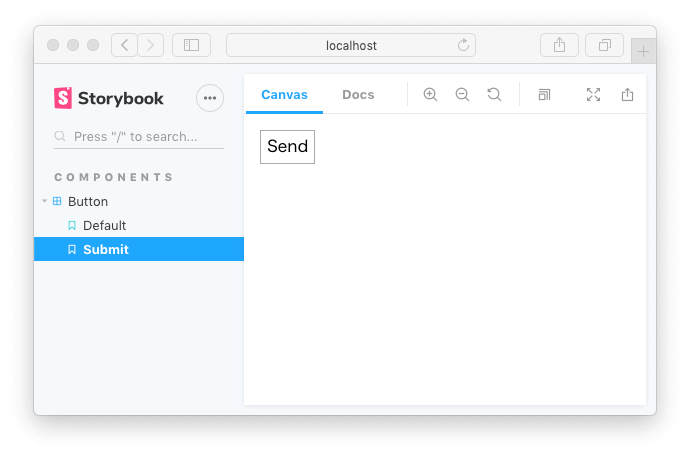Open the Storybook ellipsis menu button
Viewport: 690px width, 457px height.
(x=210, y=98)
